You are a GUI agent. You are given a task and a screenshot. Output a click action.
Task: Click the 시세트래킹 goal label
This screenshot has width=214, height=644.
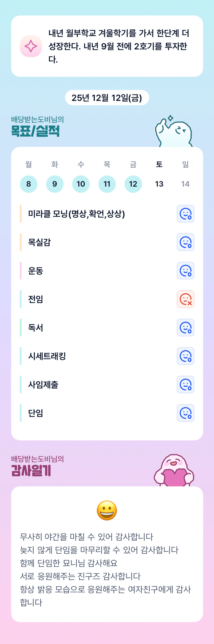[x=47, y=356]
